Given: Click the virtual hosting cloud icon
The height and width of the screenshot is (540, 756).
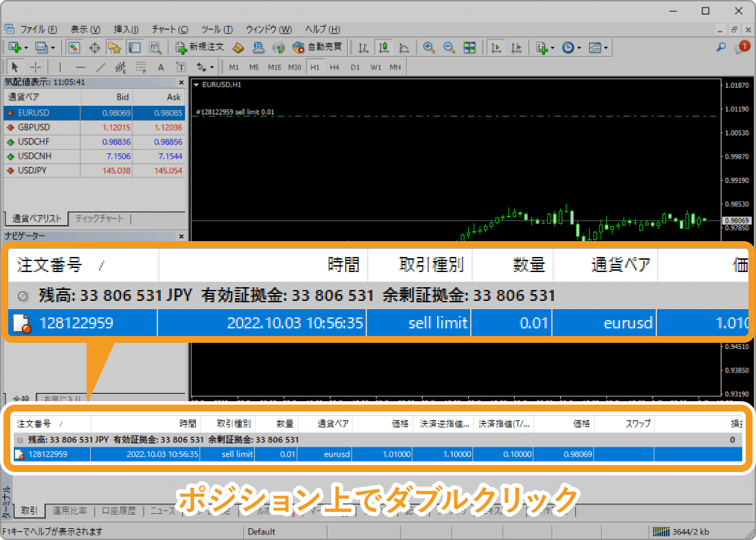Looking at the screenshot, I should [x=258, y=47].
